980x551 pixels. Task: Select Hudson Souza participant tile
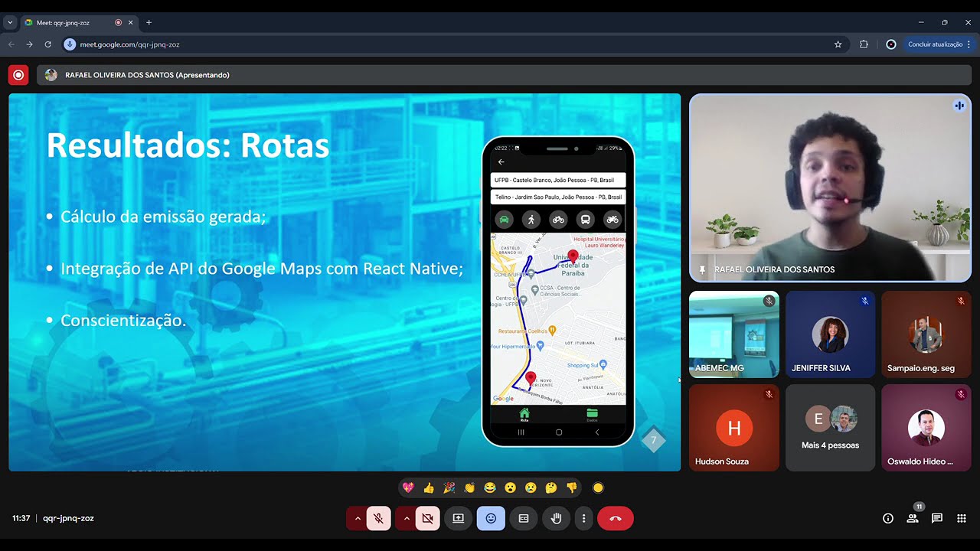[734, 428]
